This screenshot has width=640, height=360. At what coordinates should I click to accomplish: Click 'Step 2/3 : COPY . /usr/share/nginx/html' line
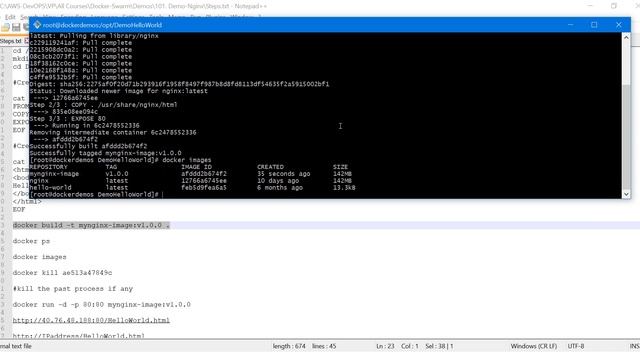(103, 105)
